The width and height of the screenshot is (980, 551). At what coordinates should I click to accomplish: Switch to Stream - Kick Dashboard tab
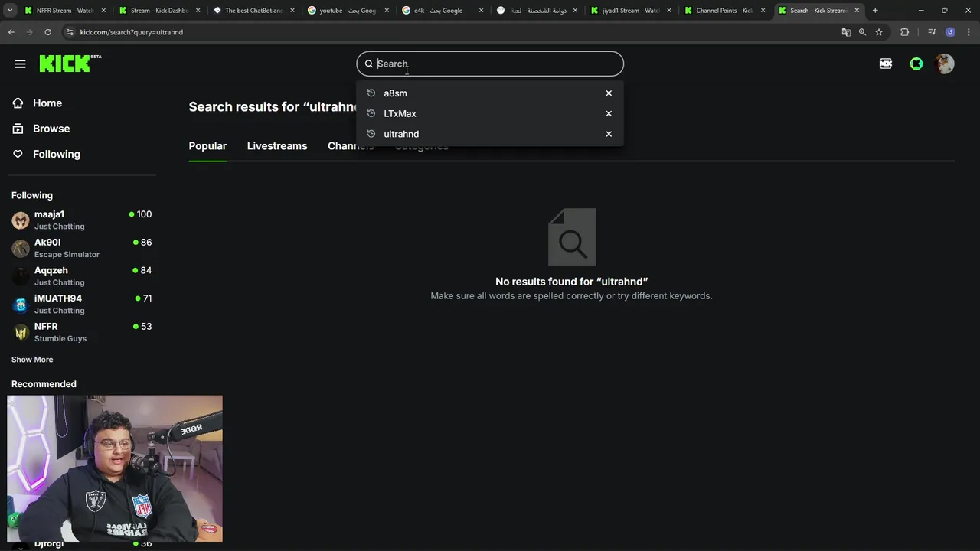(x=159, y=11)
